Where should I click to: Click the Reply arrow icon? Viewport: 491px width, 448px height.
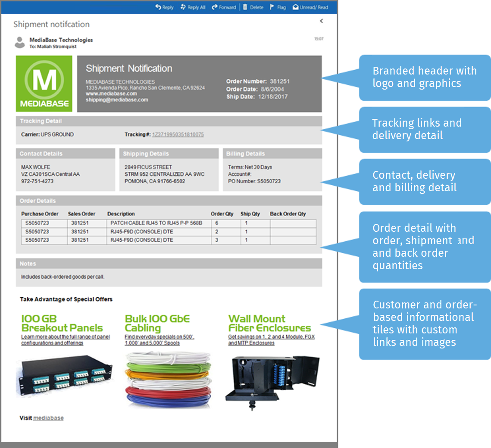click(x=158, y=7)
